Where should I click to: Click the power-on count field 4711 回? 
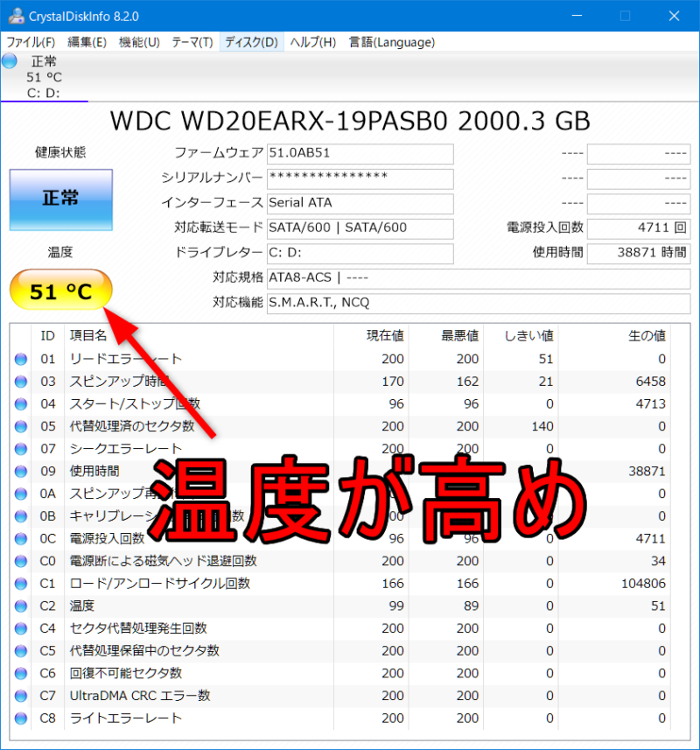[639, 228]
